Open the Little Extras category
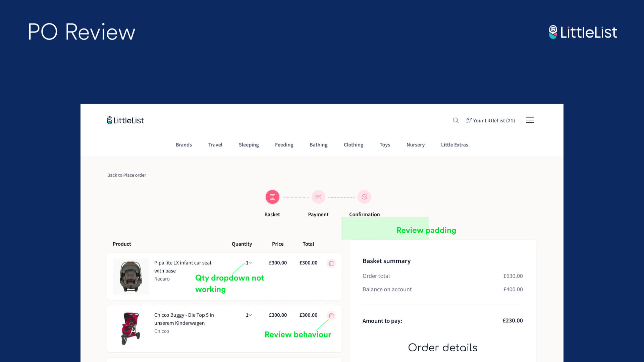The height and width of the screenshot is (362, 644). click(454, 145)
